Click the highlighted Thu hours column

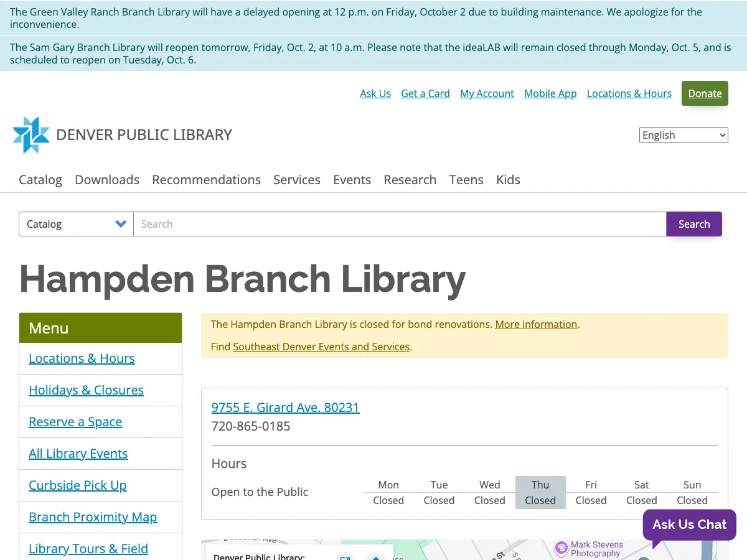pyautogui.click(x=540, y=492)
